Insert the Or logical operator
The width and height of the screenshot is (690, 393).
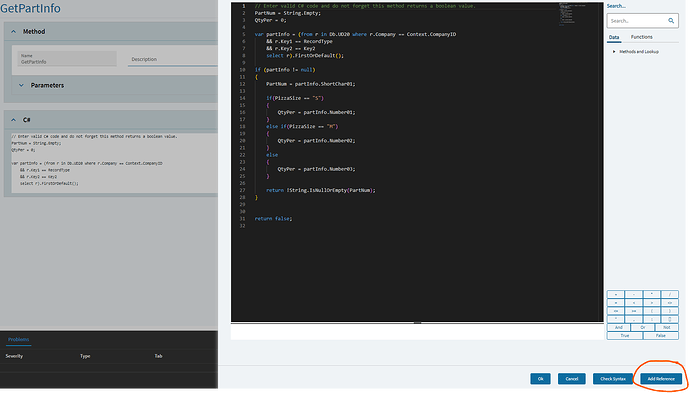pos(642,327)
